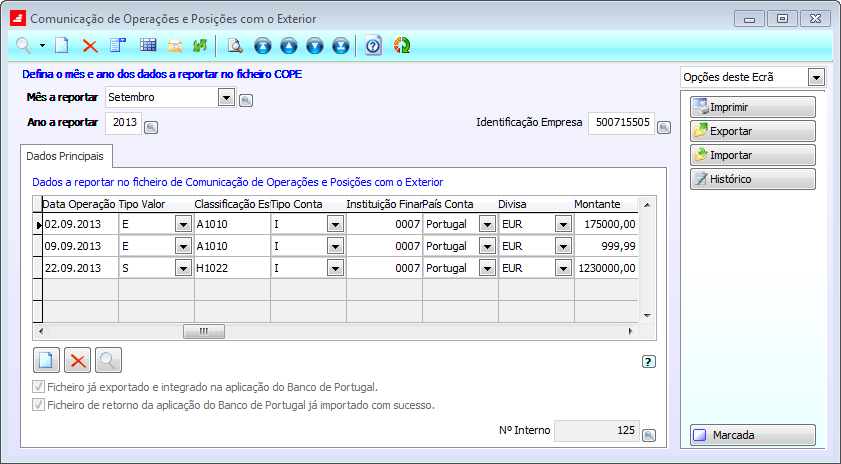
Task: Add a new grid row with the blank page icon
Action: [x=46, y=360]
